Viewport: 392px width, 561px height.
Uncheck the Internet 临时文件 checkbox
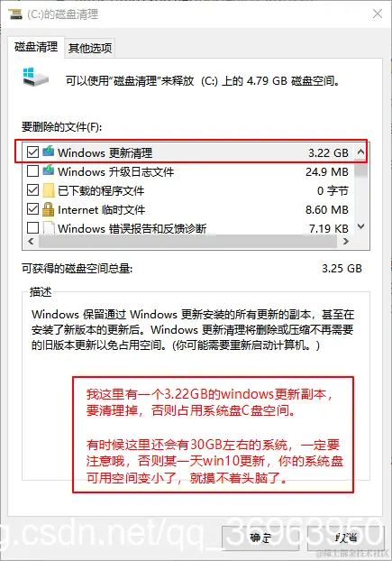point(32,209)
